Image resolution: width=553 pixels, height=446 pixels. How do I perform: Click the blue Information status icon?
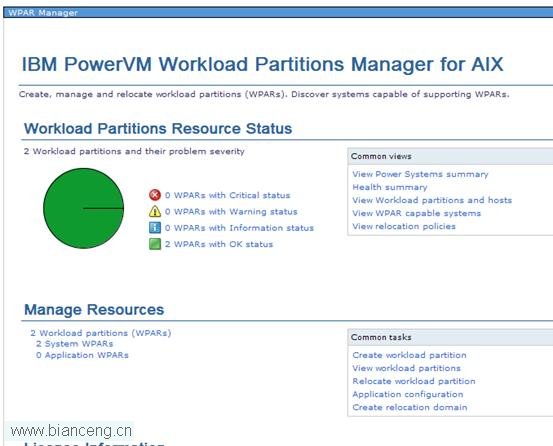[x=155, y=228]
